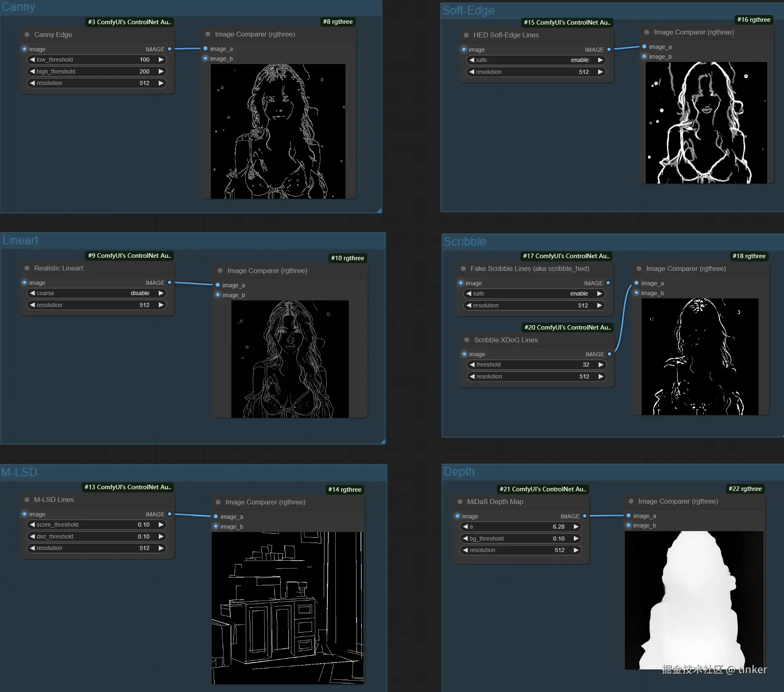Increase MiDaS Depth Map resolution with the right arrow
This screenshot has height=692, width=784.
tap(576, 550)
